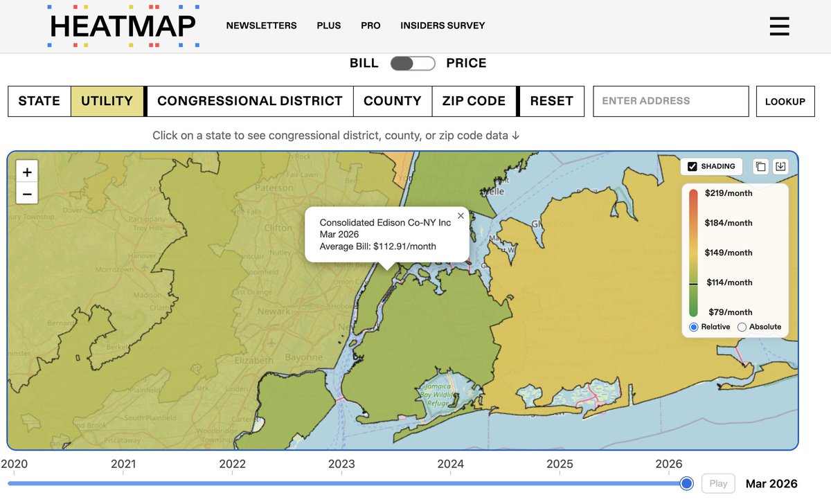Play the timeline animation
Viewport: 831px width, 504px height.
click(718, 483)
